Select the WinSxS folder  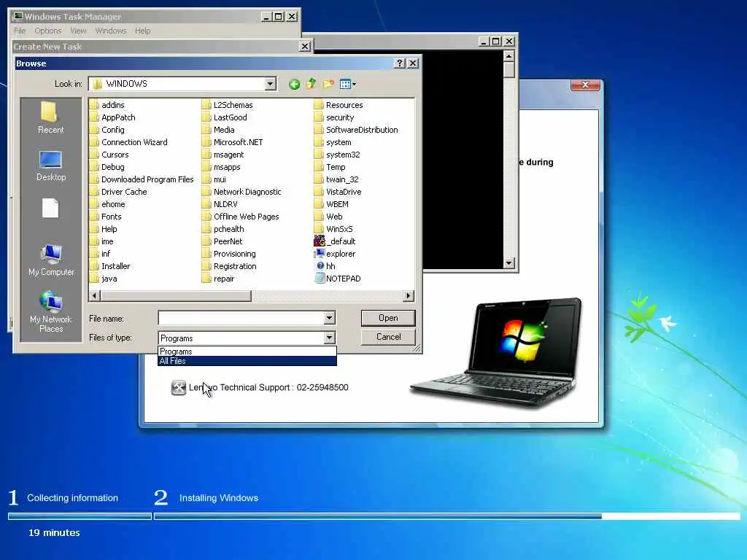pyautogui.click(x=333, y=228)
